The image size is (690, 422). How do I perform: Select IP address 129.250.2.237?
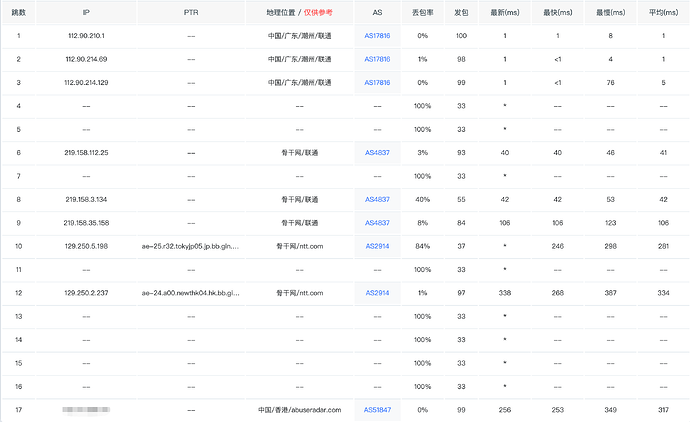point(86,293)
